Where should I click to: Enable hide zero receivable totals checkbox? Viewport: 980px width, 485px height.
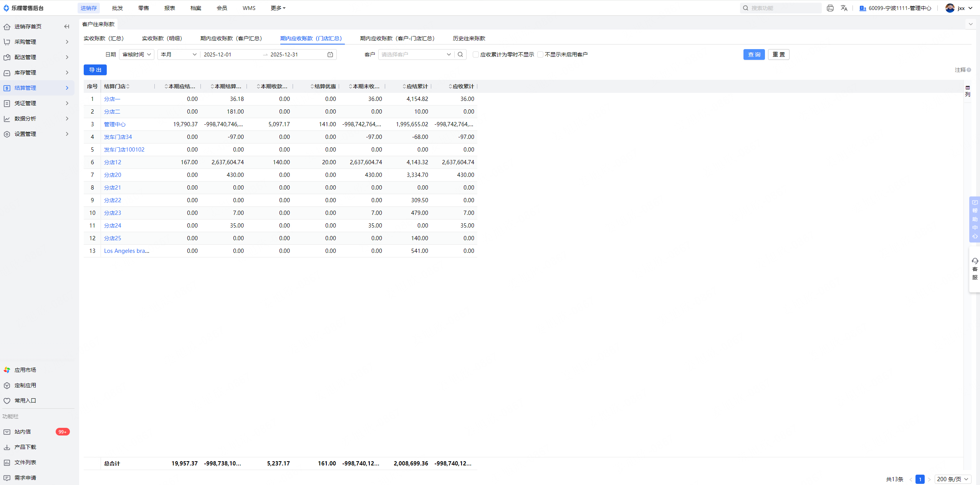coord(476,54)
